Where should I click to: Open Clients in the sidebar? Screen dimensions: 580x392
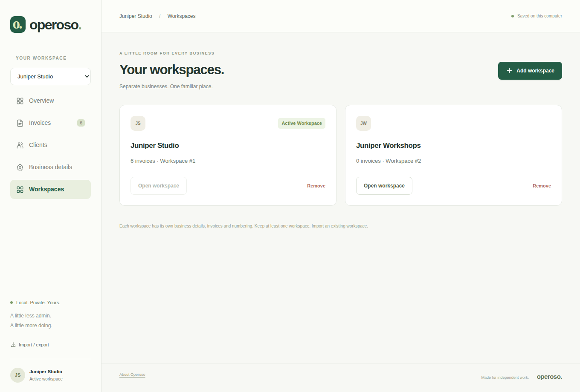tap(50, 145)
